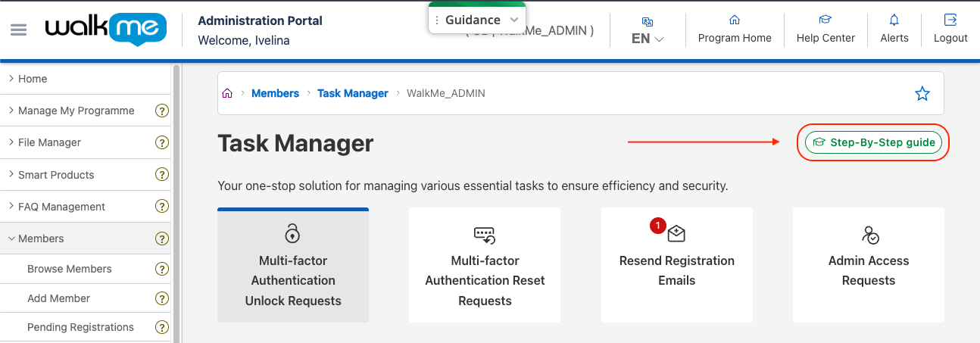The width and height of the screenshot is (980, 343).
Task: Click the red notification badge 1
Action: pos(657,225)
